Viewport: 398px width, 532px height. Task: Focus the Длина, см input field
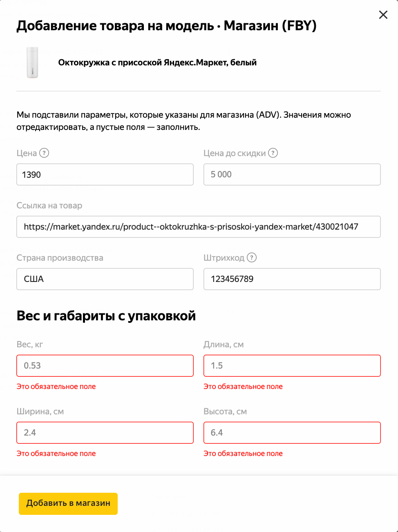pyautogui.click(x=292, y=366)
